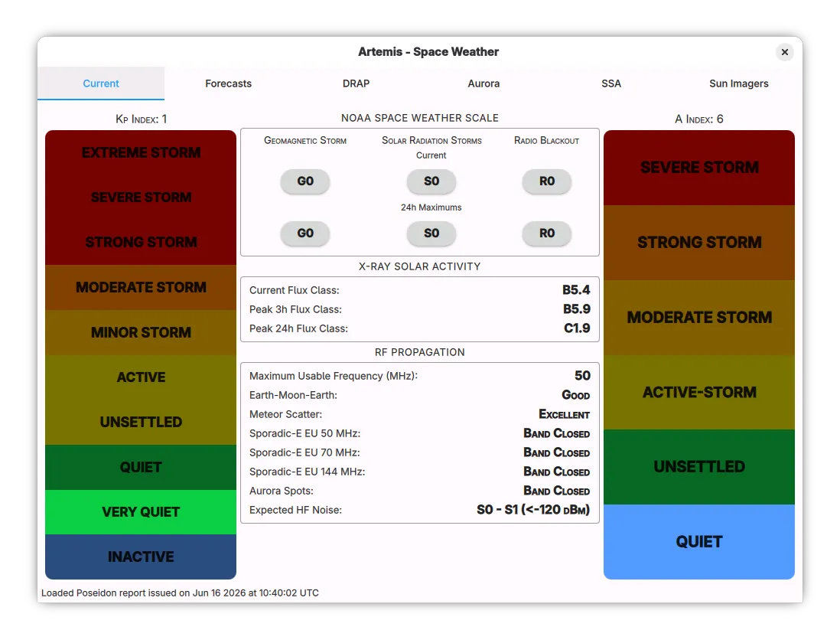Close the Space Weather dialog

click(784, 52)
